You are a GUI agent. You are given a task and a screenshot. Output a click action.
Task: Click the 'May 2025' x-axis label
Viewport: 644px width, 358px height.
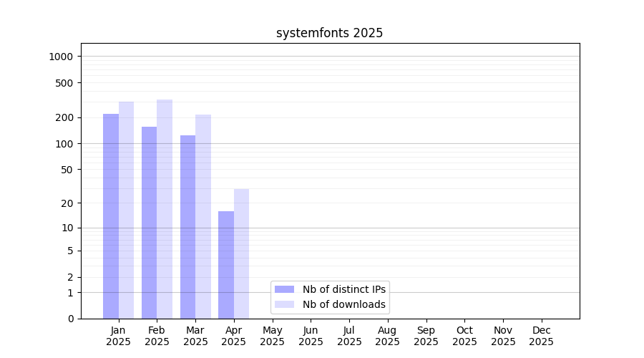[x=272, y=336]
